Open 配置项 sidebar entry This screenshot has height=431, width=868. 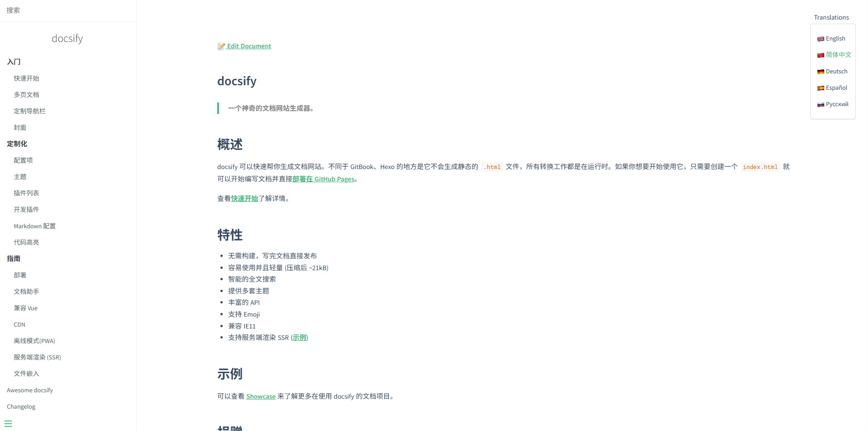tap(23, 160)
